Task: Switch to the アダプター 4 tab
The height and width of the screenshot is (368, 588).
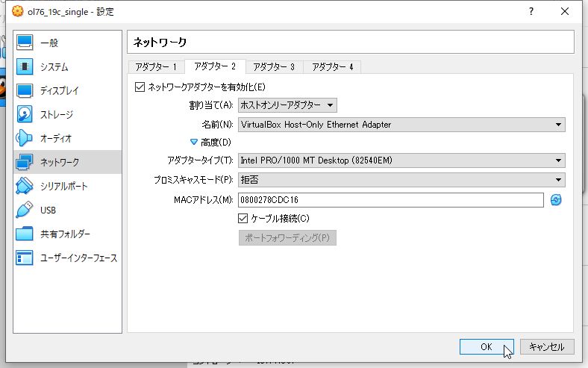Action: click(332, 67)
